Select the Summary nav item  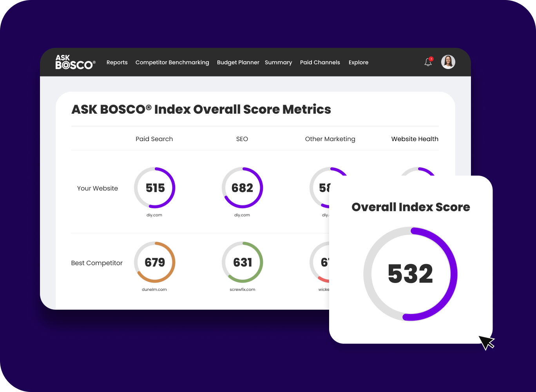(278, 62)
